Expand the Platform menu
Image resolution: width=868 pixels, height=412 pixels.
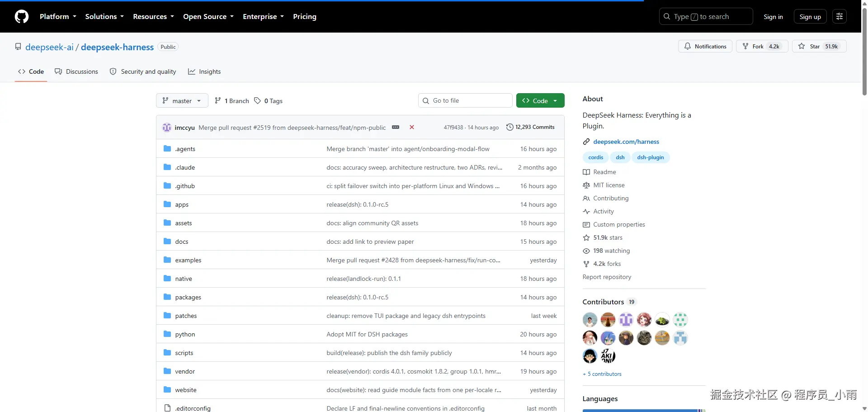pyautogui.click(x=58, y=17)
